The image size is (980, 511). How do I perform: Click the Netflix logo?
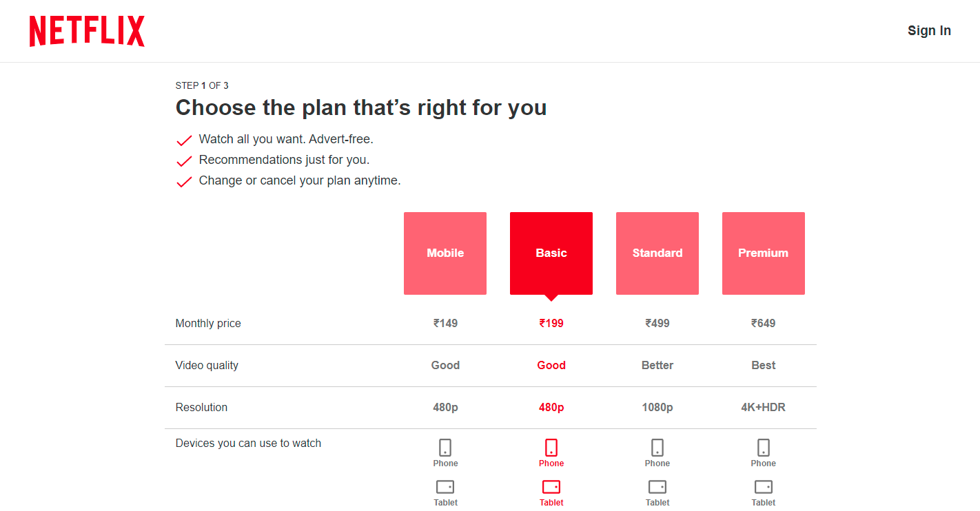coord(86,31)
